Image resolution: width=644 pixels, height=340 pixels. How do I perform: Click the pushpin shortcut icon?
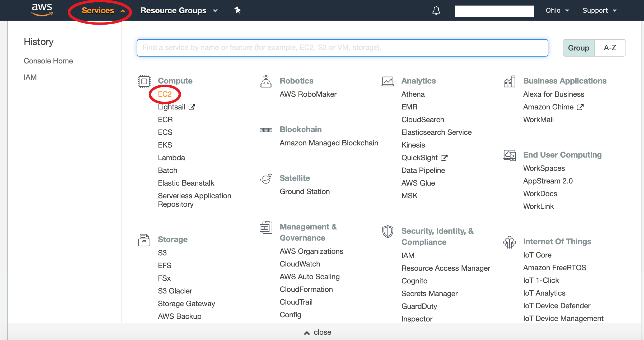tap(237, 10)
